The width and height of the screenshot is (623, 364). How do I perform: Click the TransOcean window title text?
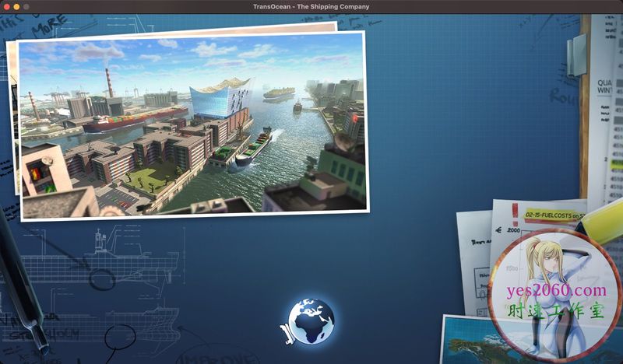[311, 6]
